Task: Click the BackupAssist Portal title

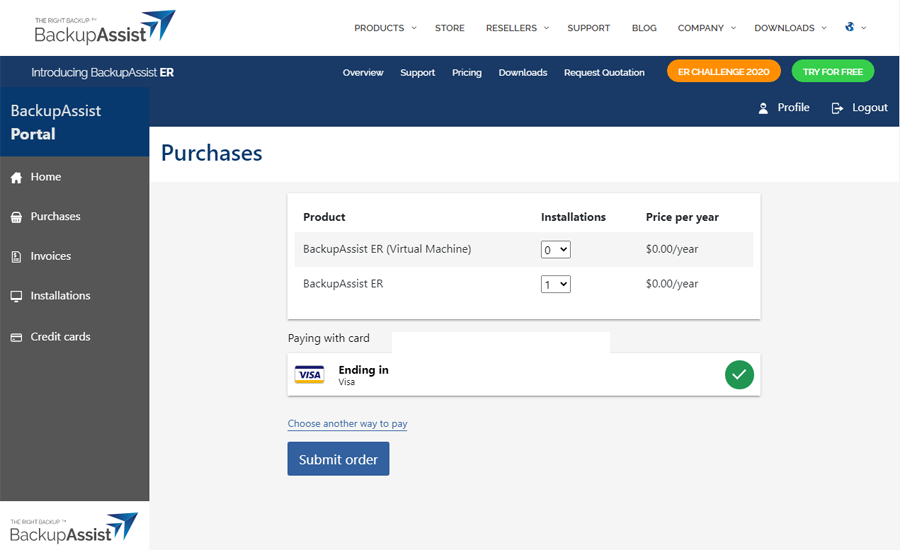Action: click(56, 122)
